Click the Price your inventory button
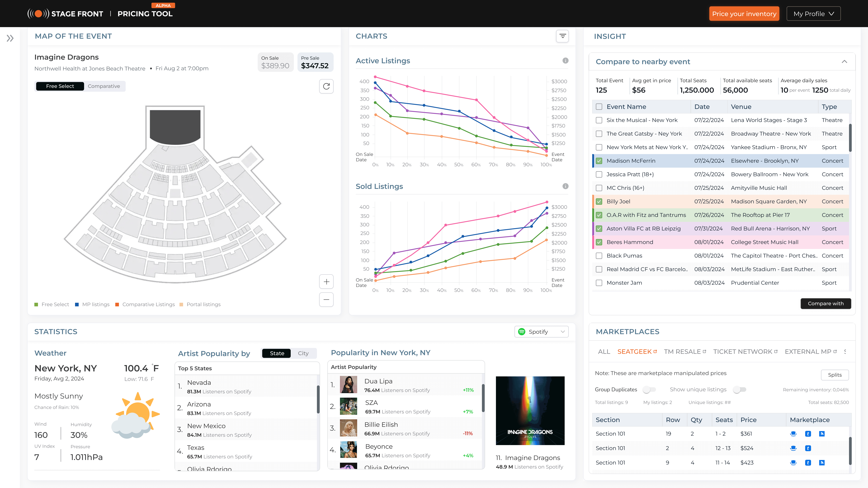 click(x=744, y=14)
